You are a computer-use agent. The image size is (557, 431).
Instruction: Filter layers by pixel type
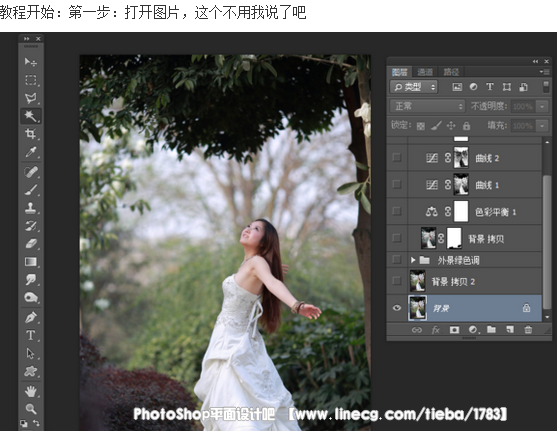pos(457,87)
